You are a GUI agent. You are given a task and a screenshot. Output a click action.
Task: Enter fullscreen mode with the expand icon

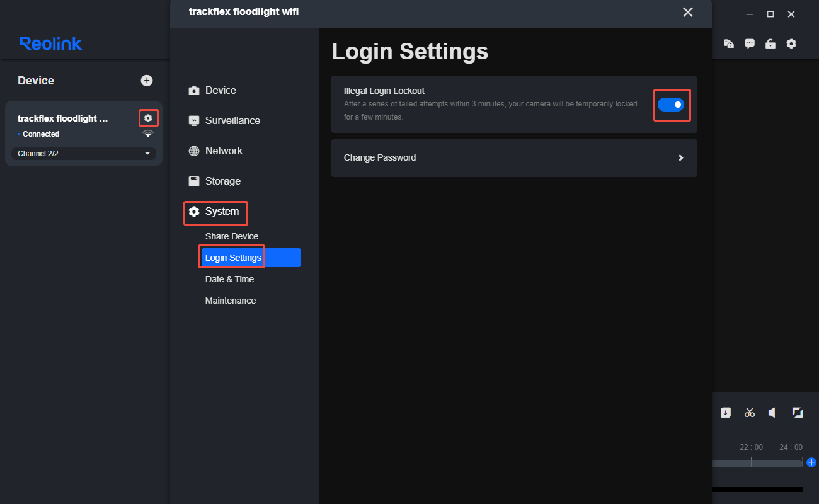797,413
